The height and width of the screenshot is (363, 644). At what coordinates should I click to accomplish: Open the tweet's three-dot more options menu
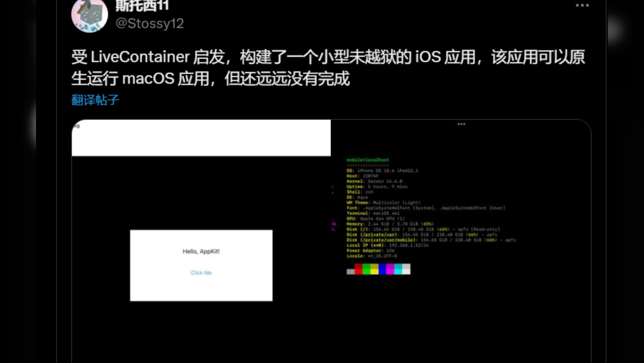point(582,5)
